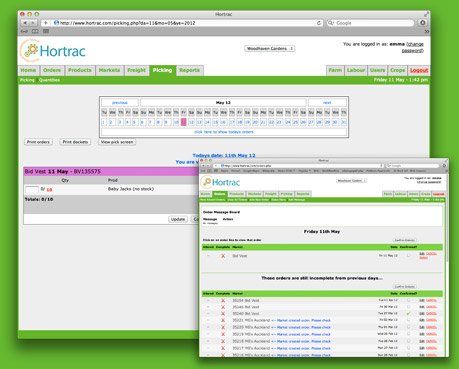Open the Crops tab in Picking window
459x369 pixels.
point(397,70)
